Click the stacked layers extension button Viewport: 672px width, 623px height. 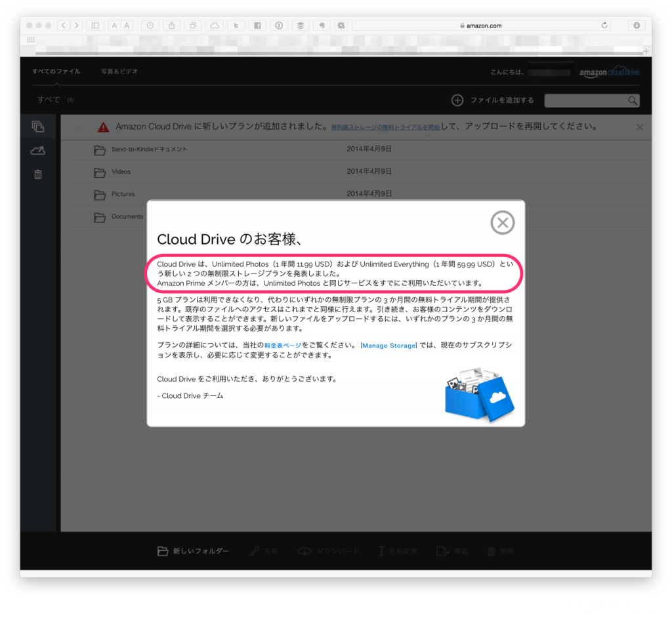(300, 26)
